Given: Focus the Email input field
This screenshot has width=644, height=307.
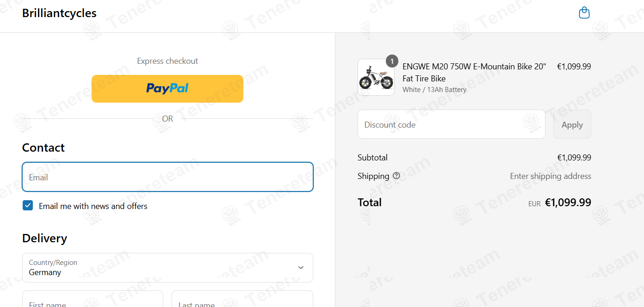Looking at the screenshot, I should (x=167, y=177).
